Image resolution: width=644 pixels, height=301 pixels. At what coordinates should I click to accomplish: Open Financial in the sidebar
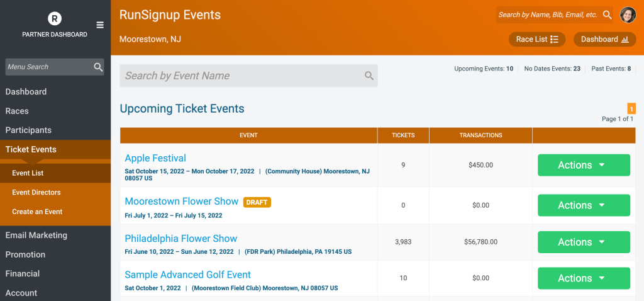pos(23,274)
